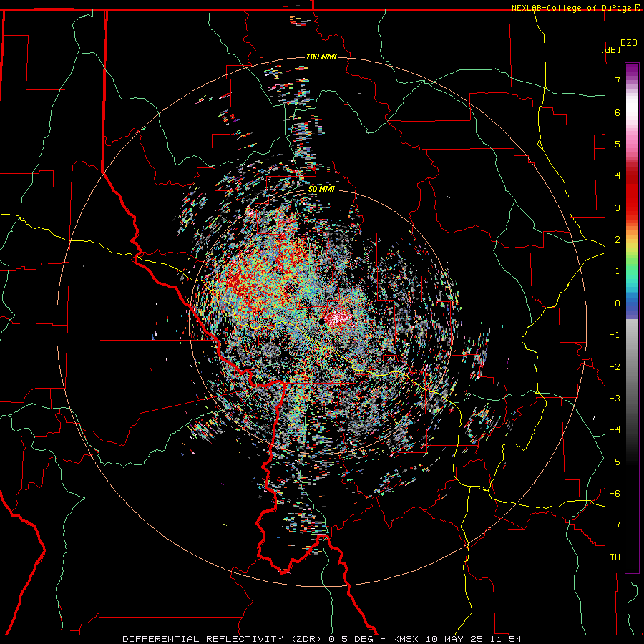The width and height of the screenshot is (644, 644).
Task: Select the 6 value on the scale
Action: (x=618, y=112)
